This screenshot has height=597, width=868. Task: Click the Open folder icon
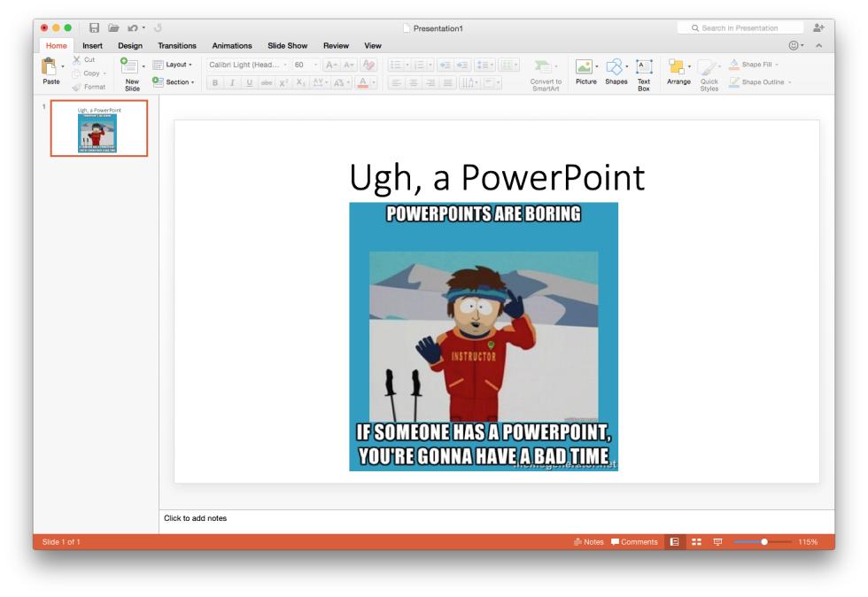click(114, 29)
